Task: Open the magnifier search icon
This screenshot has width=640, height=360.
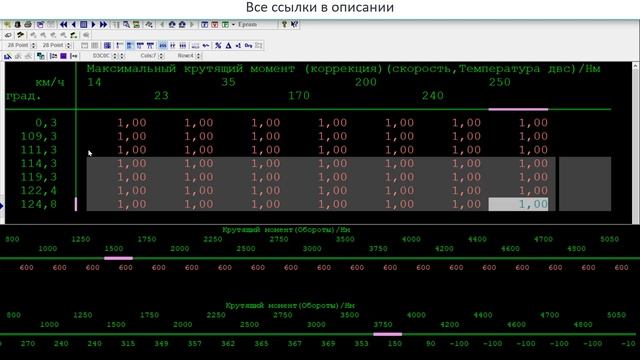Action: click(x=127, y=24)
